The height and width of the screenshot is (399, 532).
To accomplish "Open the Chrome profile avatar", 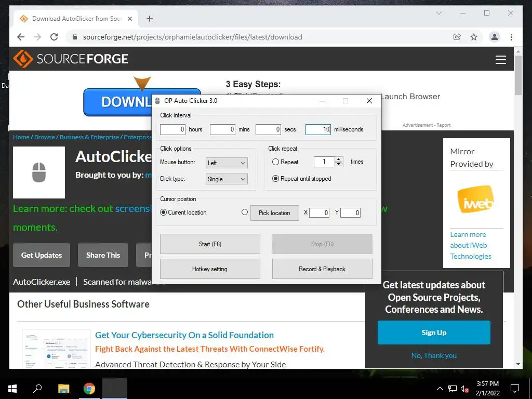I will coord(495,37).
